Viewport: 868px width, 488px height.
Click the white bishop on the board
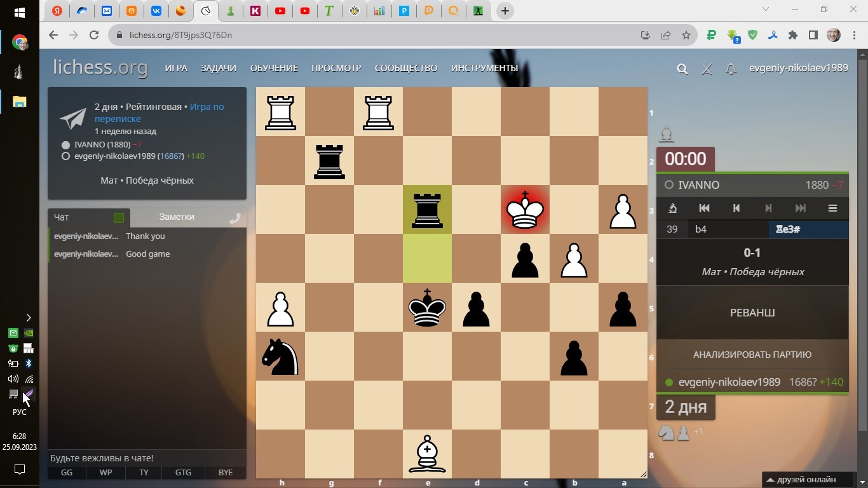pos(427,454)
